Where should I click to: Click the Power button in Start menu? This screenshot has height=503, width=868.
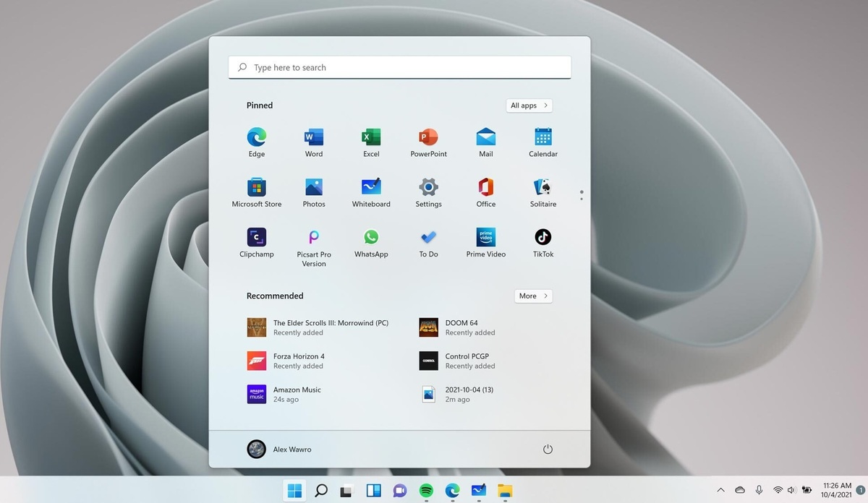point(548,450)
